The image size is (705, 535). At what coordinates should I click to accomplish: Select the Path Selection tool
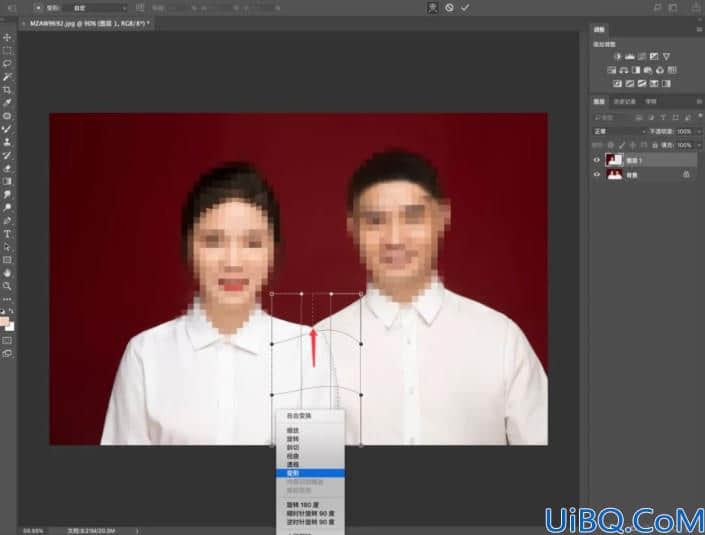(7, 247)
